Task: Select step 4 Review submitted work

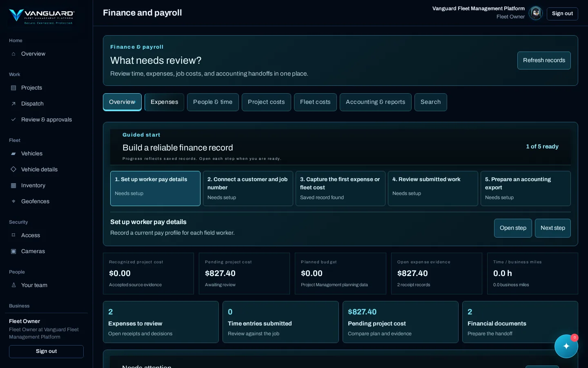Action: 433,188
